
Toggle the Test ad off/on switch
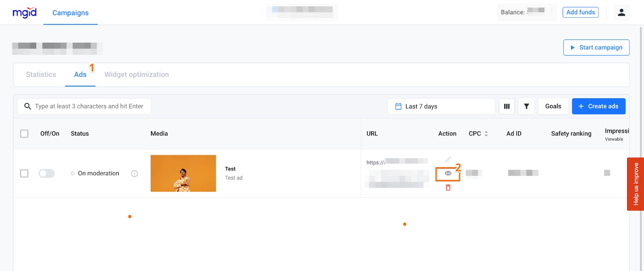(x=46, y=173)
